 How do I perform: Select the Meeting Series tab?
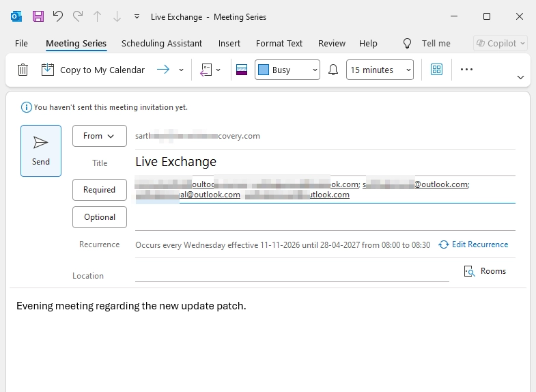pos(76,44)
